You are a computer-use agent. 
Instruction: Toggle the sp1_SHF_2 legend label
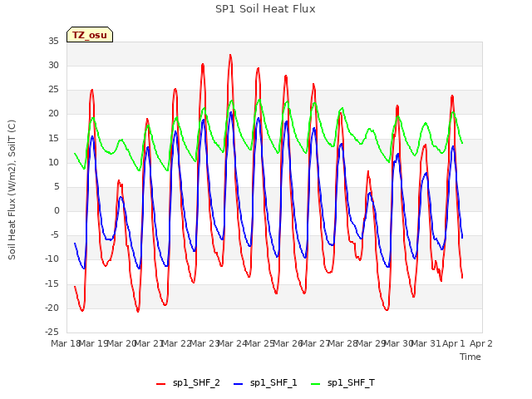pyautogui.click(x=196, y=382)
